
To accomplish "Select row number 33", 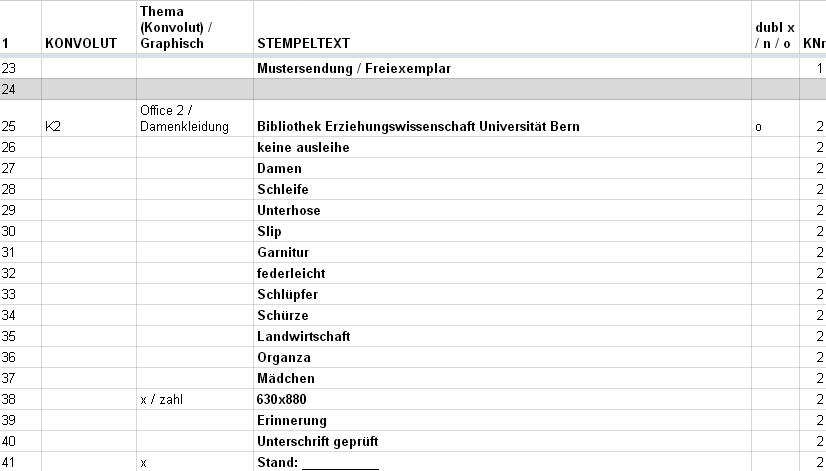I will pos(21,295).
